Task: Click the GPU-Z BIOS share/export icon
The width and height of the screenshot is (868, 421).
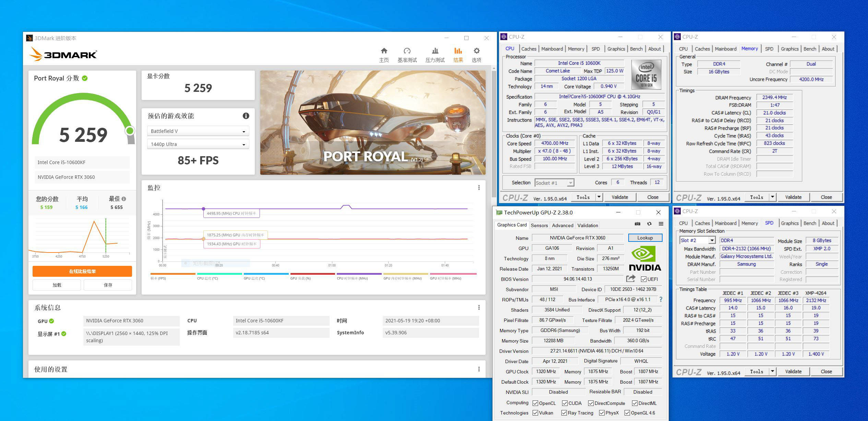Action: pyautogui.click(x=631, y=278)
